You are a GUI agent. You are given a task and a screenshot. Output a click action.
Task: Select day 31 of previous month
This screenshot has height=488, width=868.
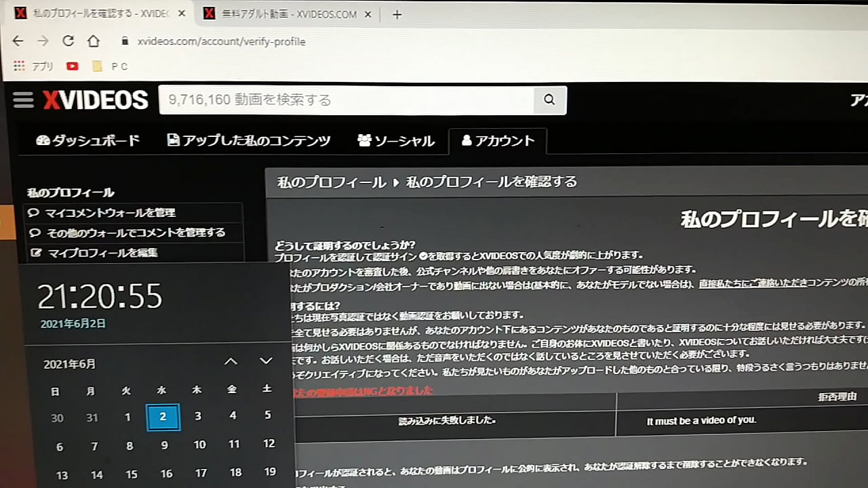coord(92,418)
